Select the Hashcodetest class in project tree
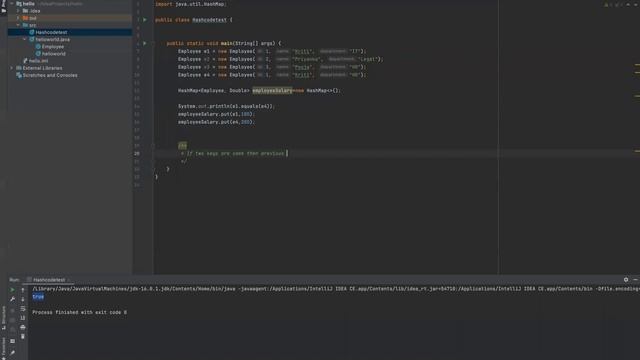The height and width of the screenshot is (360, 640). coord(51,32)
